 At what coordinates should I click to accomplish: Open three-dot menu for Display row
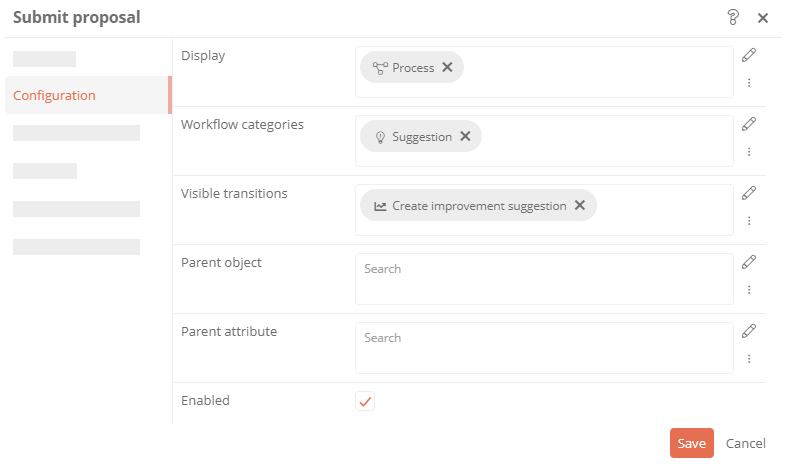pos(749,83)
